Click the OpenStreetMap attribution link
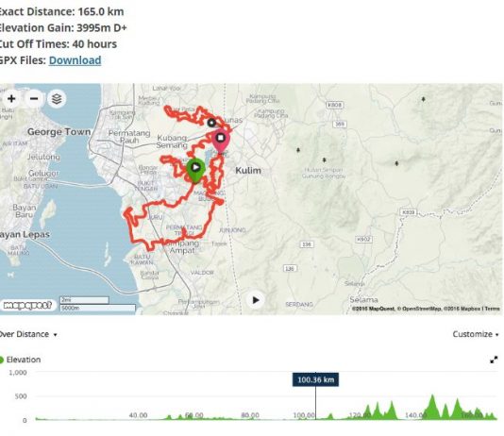This screenshot has width=504, height=436. [x=419, y=309]
